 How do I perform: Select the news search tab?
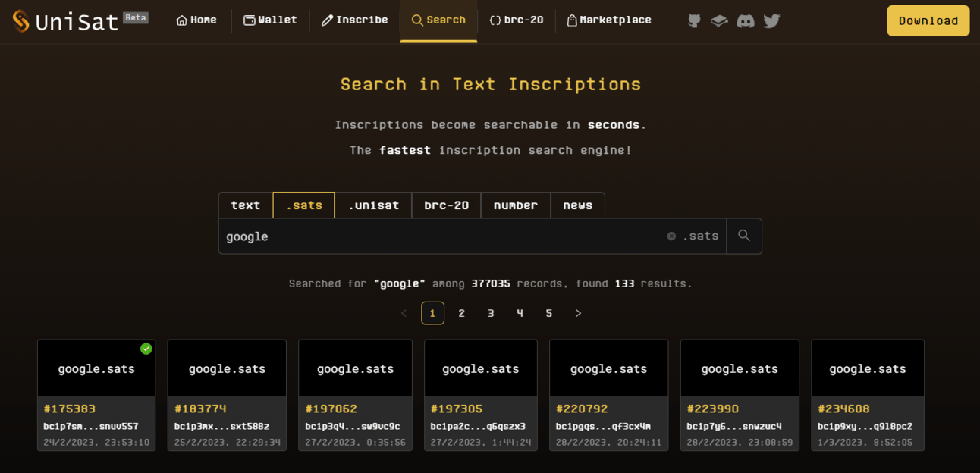(x=578, y=205)
